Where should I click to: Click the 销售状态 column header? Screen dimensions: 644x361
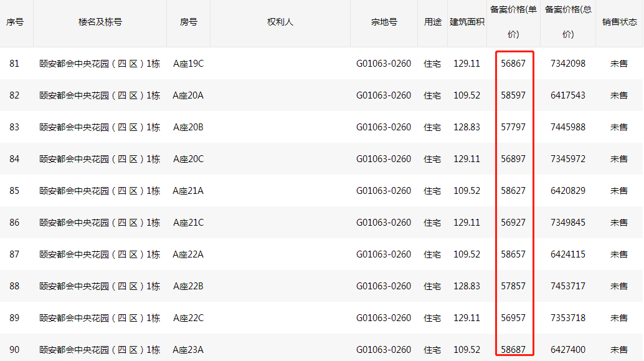(x=619, y=22)
